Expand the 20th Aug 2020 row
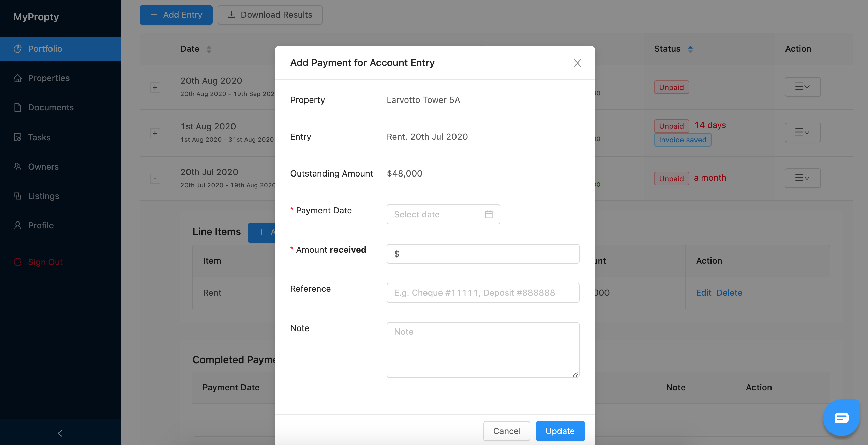868x445 pixels. coord(155,88)
